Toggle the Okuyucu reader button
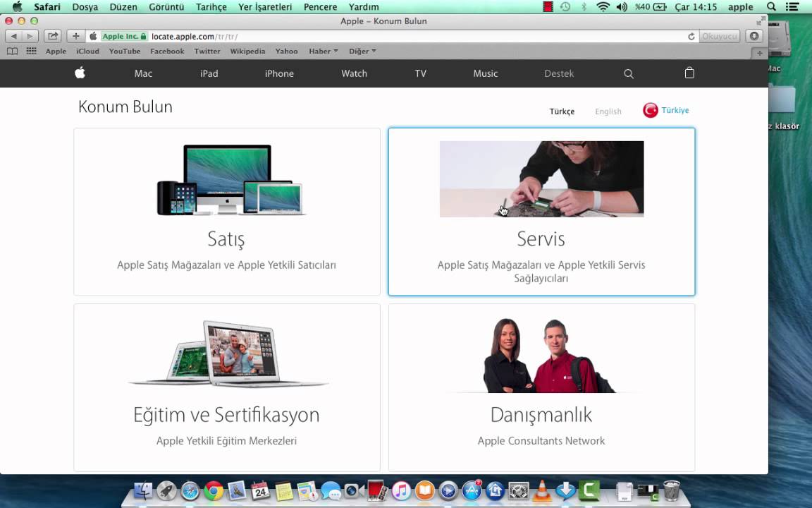This screenshot has height=508, width=812. [719, 36]
